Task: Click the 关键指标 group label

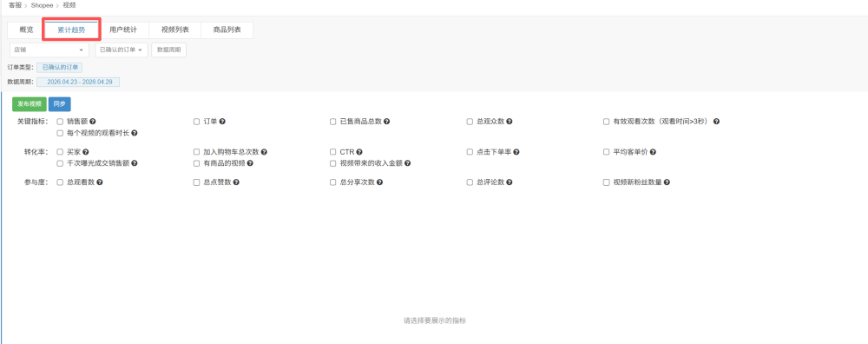Action: 33,122
